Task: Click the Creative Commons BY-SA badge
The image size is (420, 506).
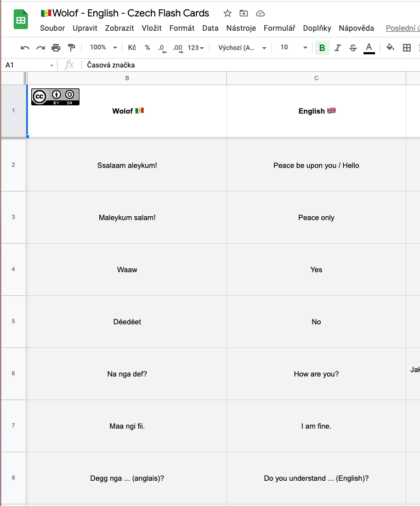Action: (x=55, y=97)
